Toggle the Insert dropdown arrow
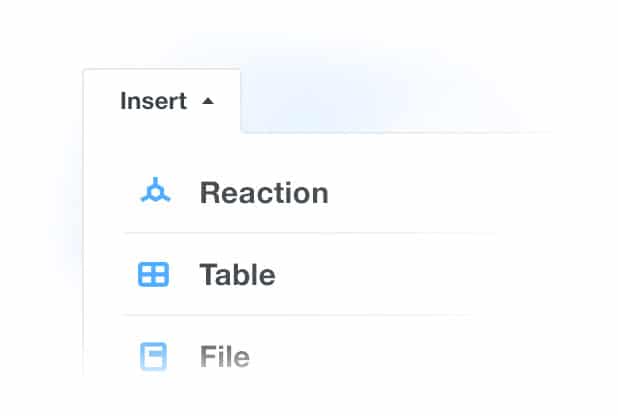The image size is (618, 416). [x=207, y=101]
